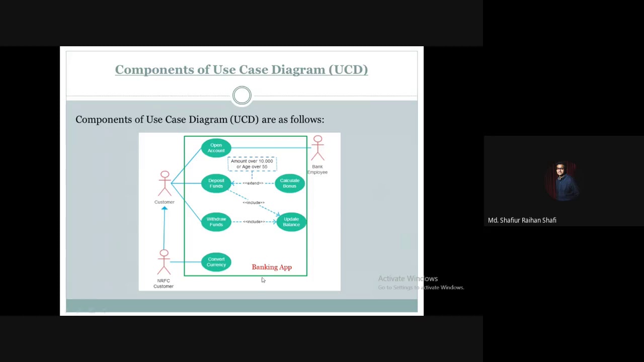644x362 pixels.
Task: Click the Customer actor stick figure
Action: (165, 184)
